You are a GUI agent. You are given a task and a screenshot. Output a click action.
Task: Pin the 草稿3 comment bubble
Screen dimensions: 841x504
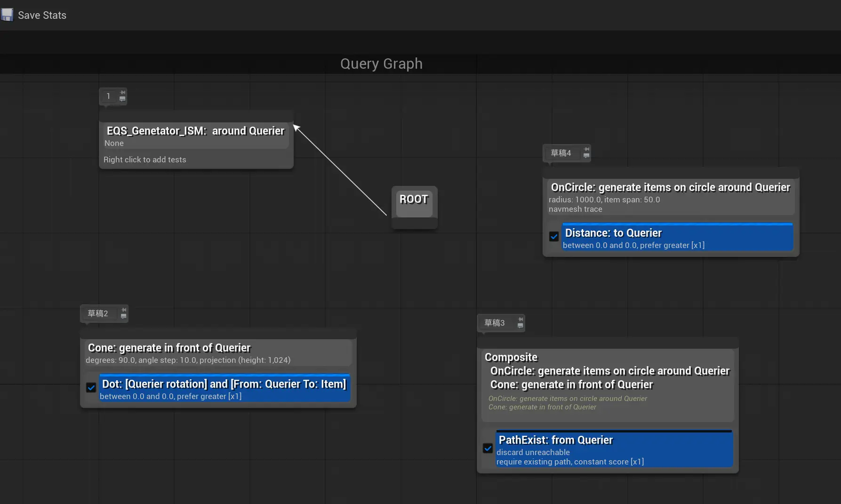(520, 319)
